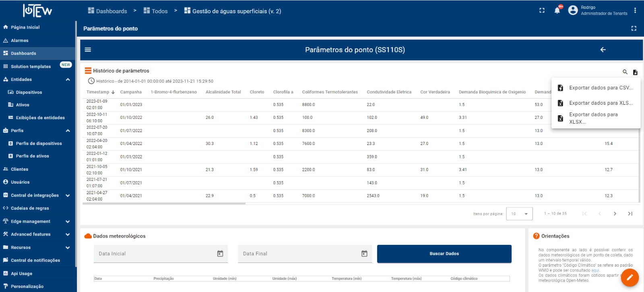Click Campanha column header
Image resolution: width=644 pixels, height=292 pixels.
coord(131,92)
